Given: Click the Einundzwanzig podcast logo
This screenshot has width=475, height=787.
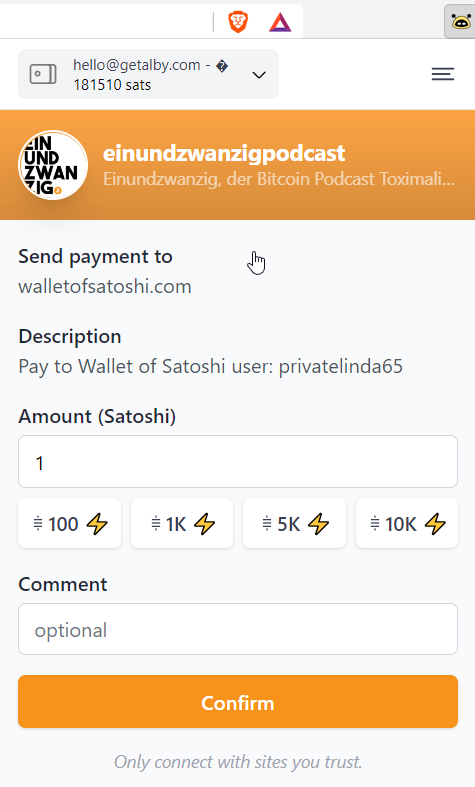Looking at the screenshot, I should 53,165.
